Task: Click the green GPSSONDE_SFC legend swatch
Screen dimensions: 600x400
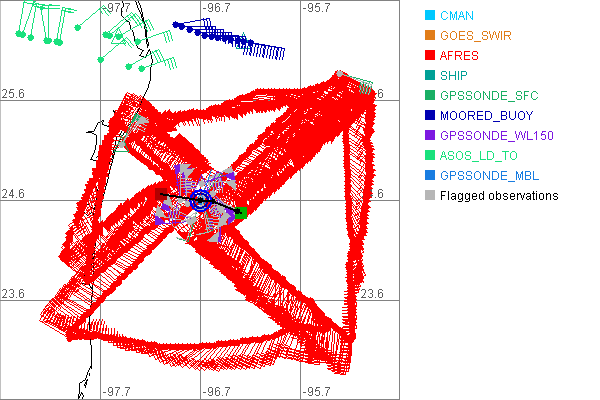Action: pos(429,96)
